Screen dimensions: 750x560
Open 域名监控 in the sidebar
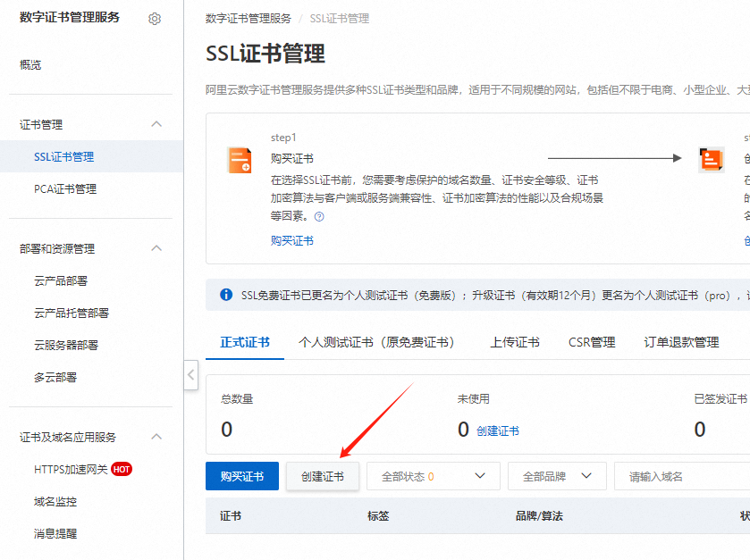point(55,501)
